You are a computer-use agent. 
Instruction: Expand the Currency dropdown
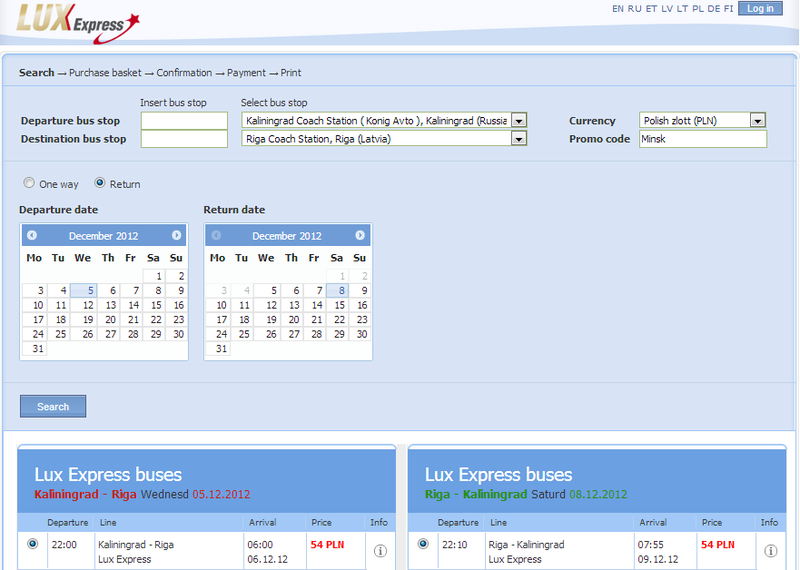(758, 120)
